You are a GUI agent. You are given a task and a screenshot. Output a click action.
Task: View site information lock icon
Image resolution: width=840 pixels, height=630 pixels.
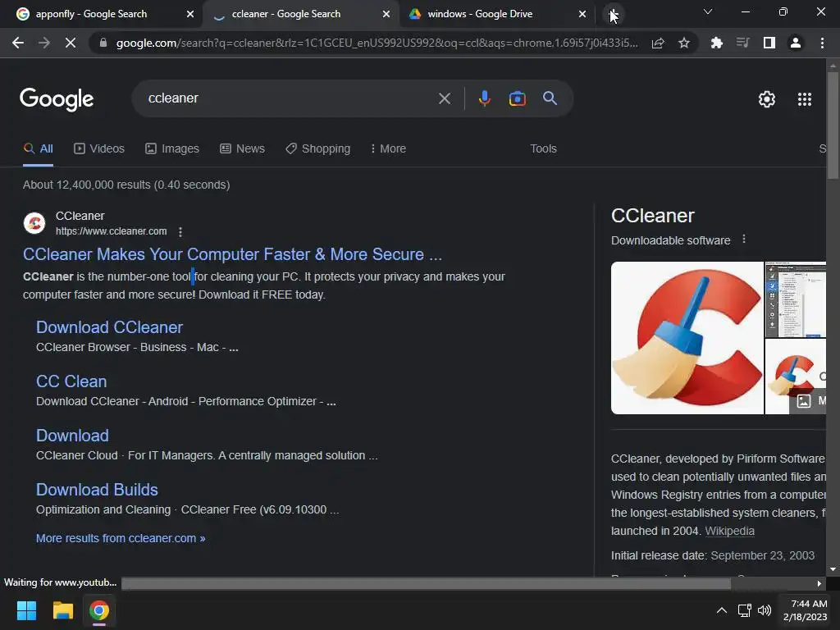click(x=103, y=43)
